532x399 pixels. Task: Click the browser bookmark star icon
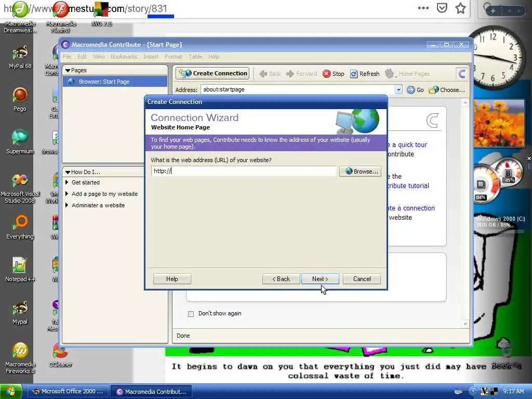click(460, 8)
